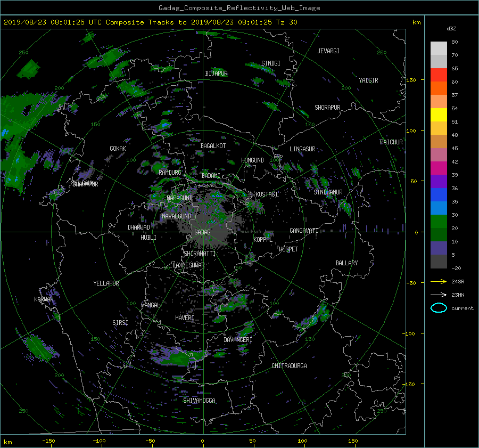Click the HUBLI label
The height and width of the screenshot is (448, 479).
coord(148,238)
